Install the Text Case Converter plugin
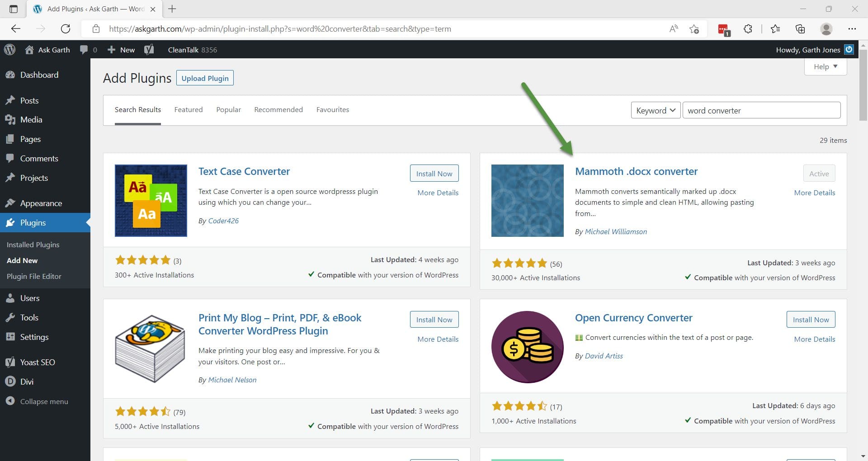This screenshot has height=461, width=868. pos(434,174)
